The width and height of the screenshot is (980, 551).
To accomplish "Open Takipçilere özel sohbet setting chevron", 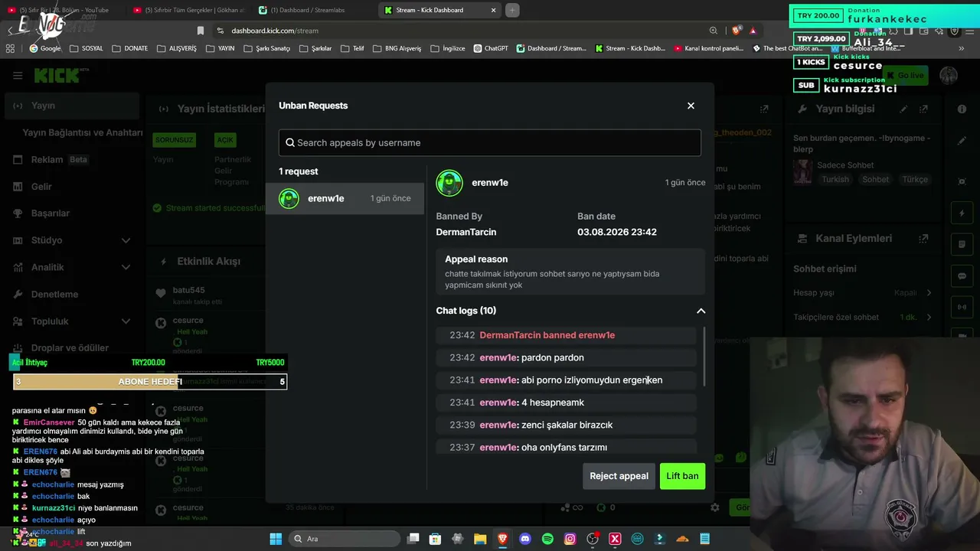I will (929, 317).
